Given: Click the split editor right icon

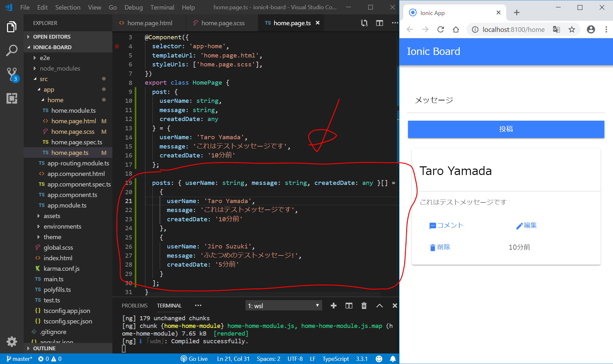Looking at the screenshot, I should (379, 23).
